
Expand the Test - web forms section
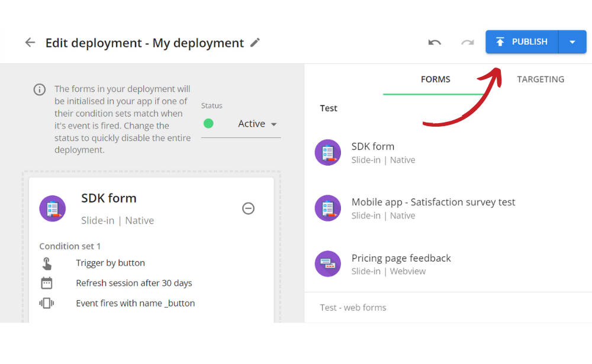pyautogui.click(x=353, y=307)
